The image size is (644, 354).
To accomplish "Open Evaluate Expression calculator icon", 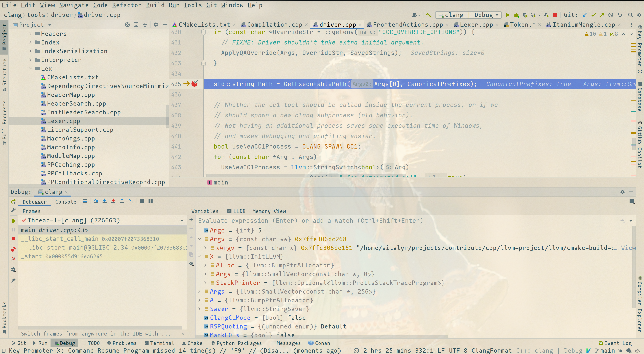I will (142, 201).
